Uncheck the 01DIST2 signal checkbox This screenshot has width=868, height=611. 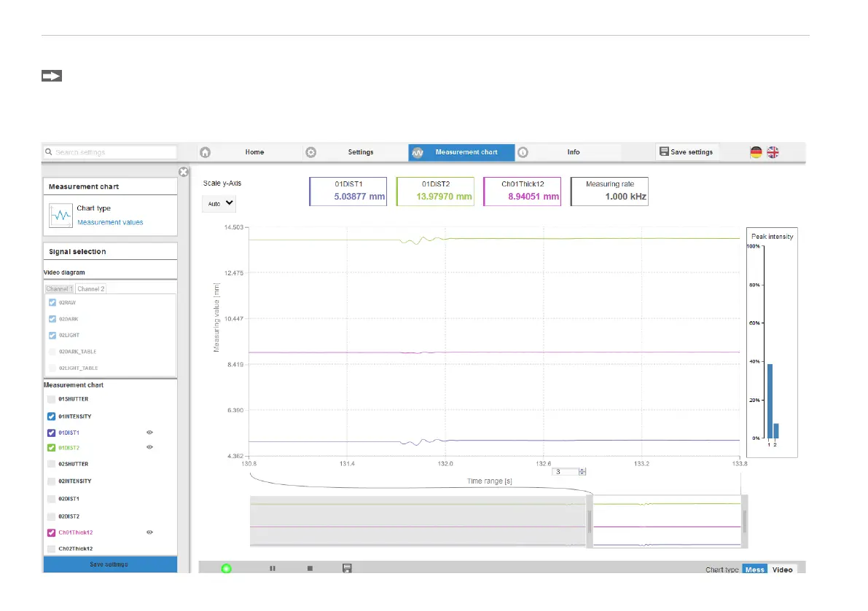(52, 448)
